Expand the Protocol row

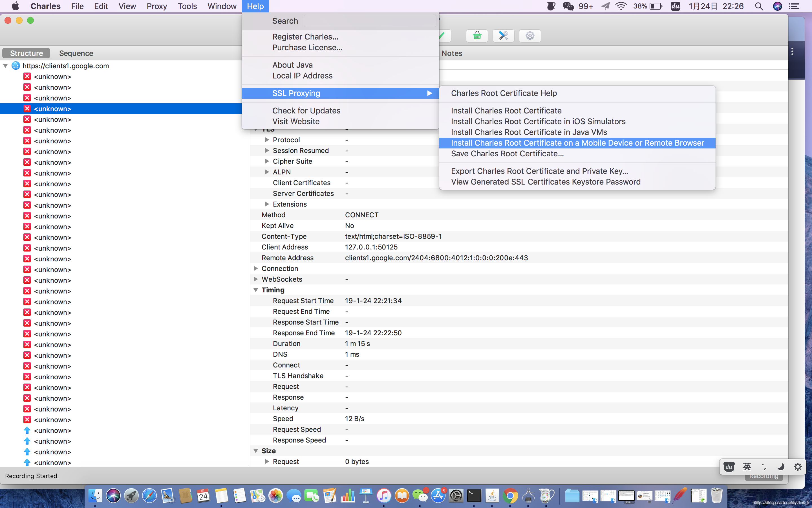[x=267, y=139]
